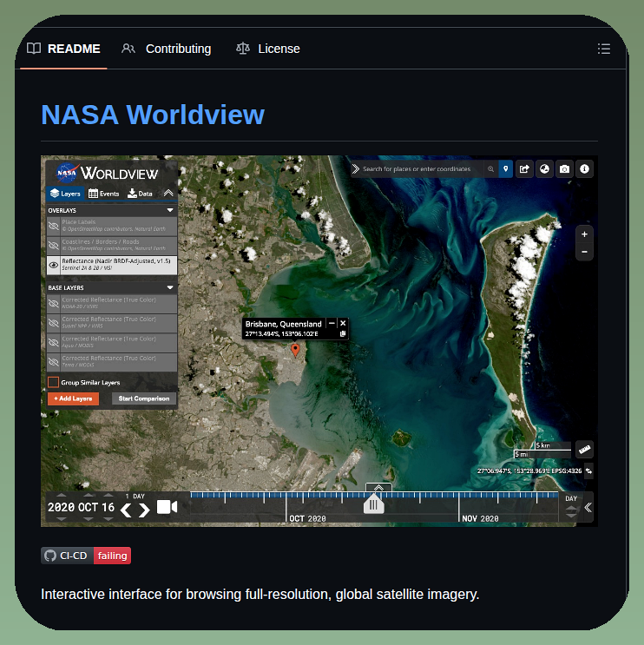The width and height of the screenshot is (644, 645).
Task: Collapse the Base Layers section
Action: pyautogui.click(x=170, y=287)
